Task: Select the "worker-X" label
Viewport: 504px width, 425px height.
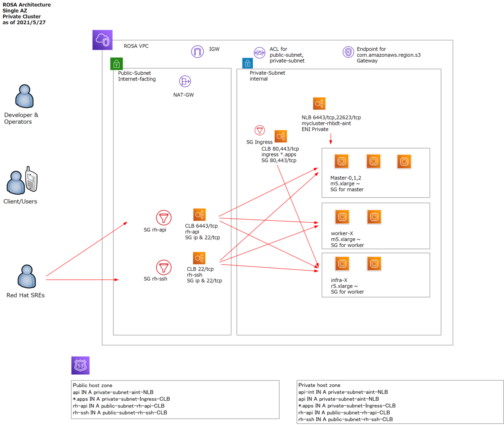Action: (342, 233)
